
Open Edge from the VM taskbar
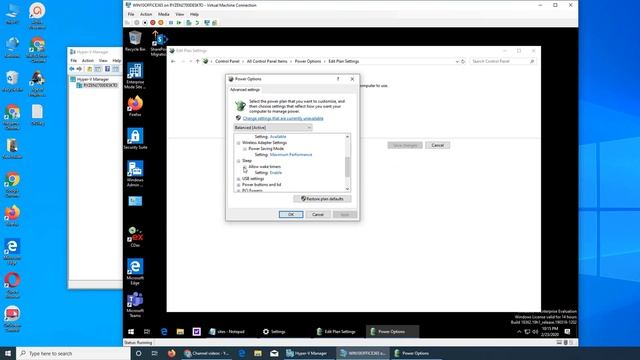(x=164, y=331)
